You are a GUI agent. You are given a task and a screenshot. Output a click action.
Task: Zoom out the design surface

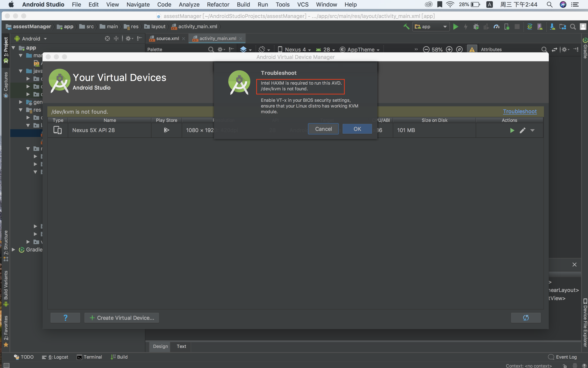click(x=426, y=49)
